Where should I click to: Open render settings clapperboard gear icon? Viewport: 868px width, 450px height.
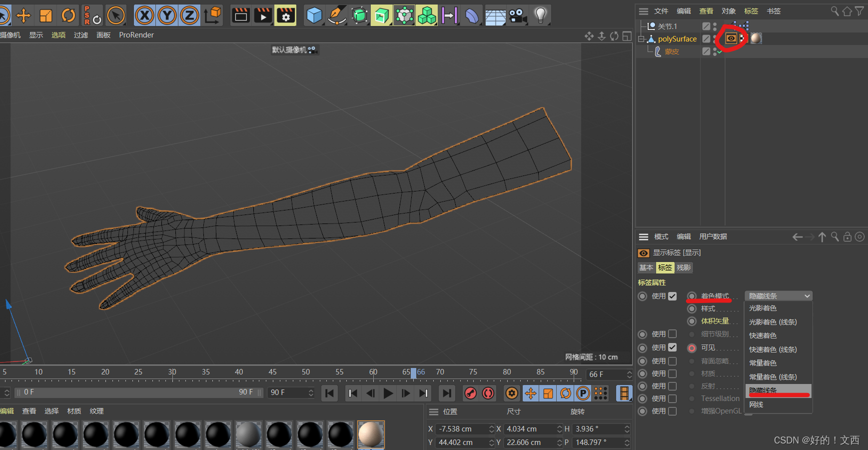[285, 15]
